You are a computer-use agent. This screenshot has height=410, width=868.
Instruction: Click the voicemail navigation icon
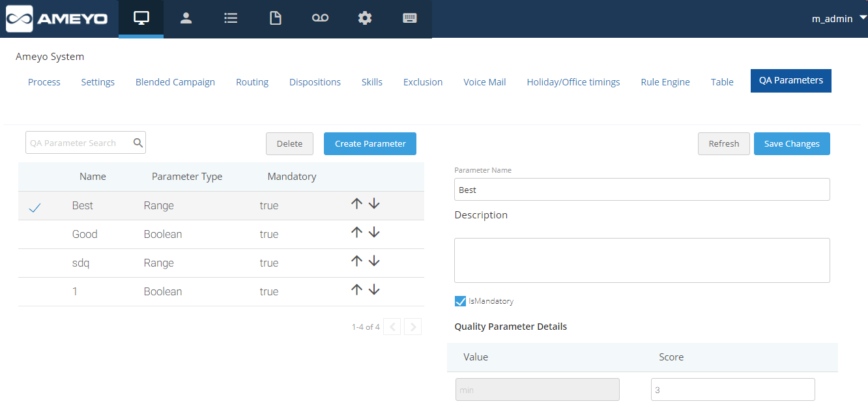320,18
